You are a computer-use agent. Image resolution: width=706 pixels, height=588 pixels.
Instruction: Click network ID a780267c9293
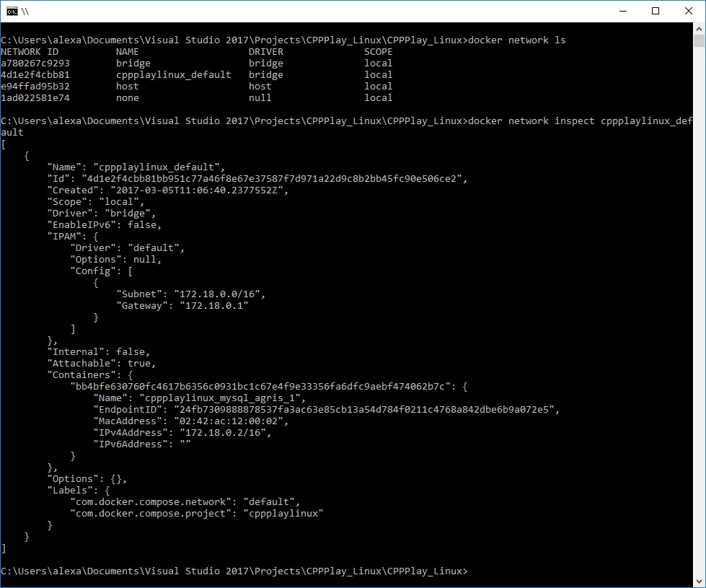(35, 63)
